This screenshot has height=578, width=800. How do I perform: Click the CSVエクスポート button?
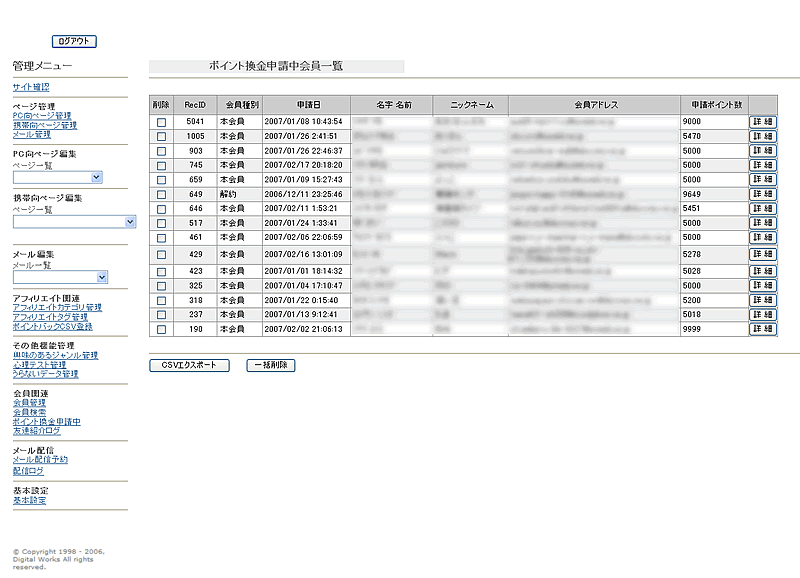click(x=189, y=365)
